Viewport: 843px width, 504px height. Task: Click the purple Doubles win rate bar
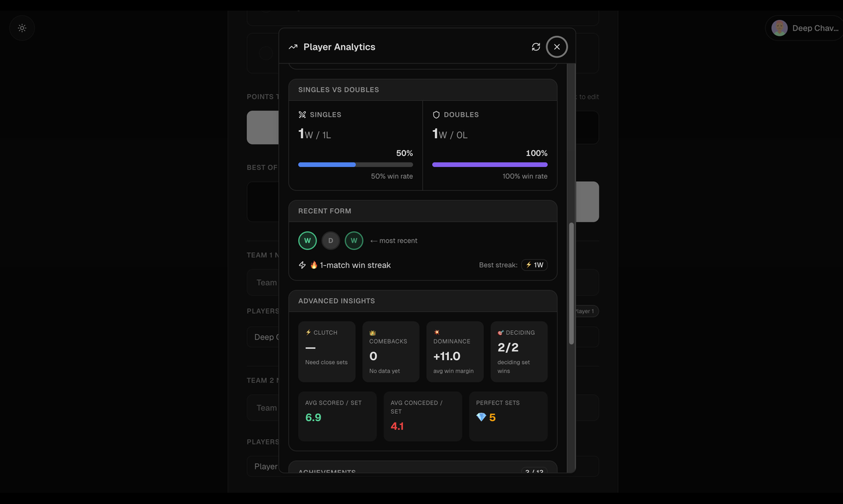[489, 164]
